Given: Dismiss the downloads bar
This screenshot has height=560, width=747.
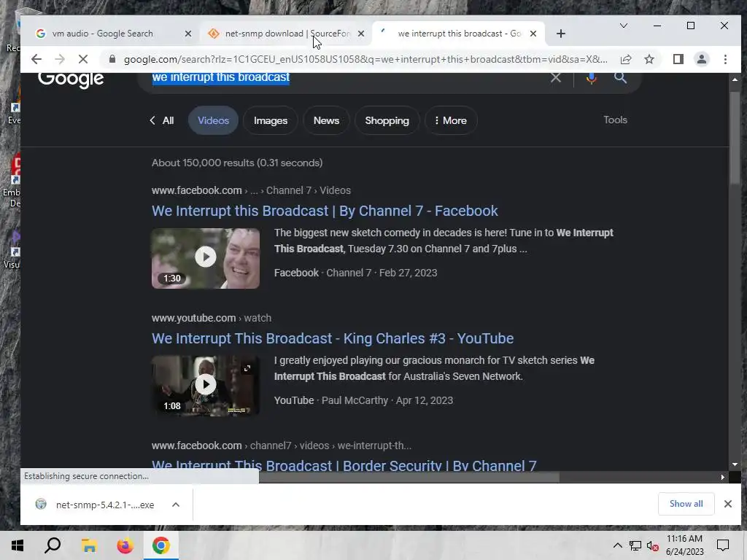Looking at the screenshot, I should [x=727, y=504].
